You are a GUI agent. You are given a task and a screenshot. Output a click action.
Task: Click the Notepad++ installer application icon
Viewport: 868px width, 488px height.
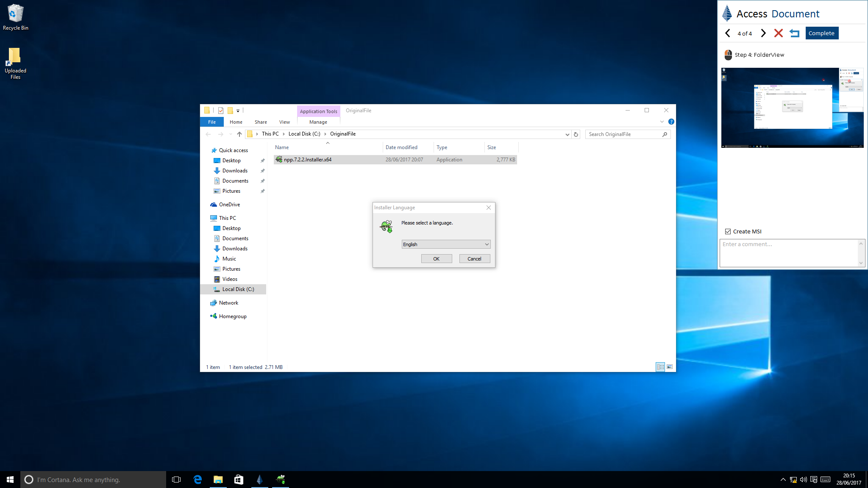tap(278, 159)
